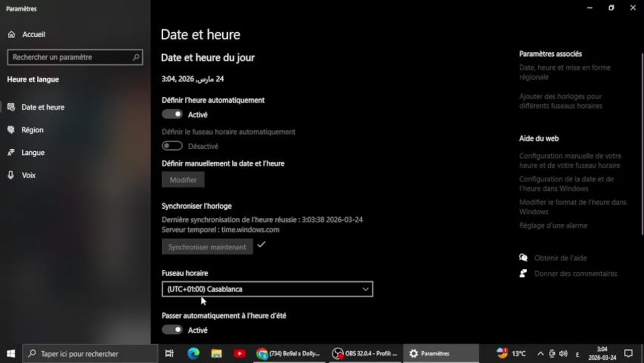The image size is (644, 363).
Task: Open Réglage d'une alarme link
Action: click(553, 225)
